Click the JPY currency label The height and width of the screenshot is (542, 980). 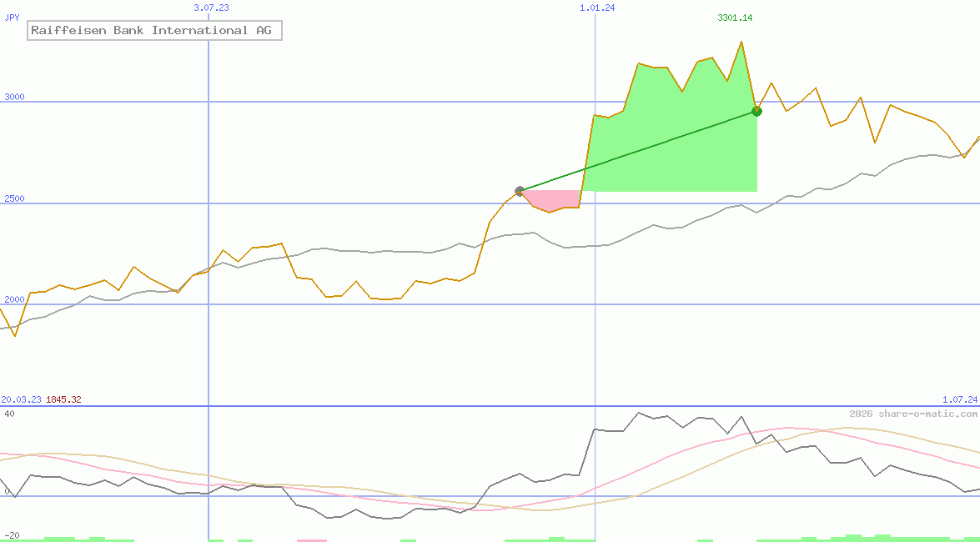[x=13, y=18]
